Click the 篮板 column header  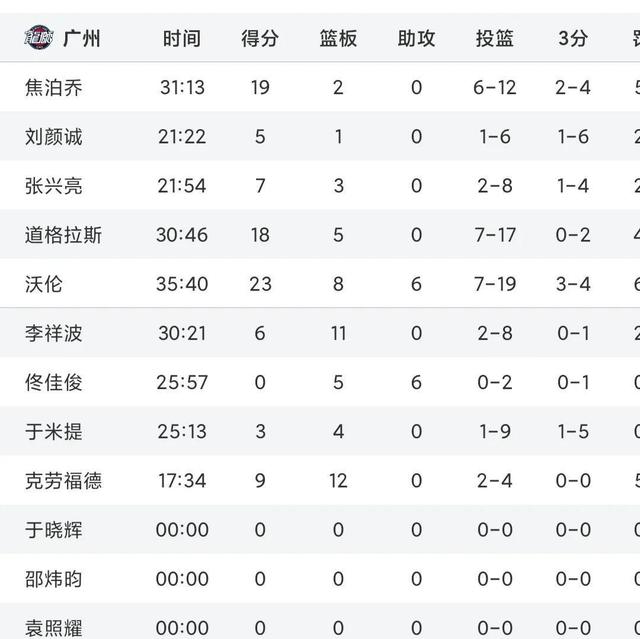click(338, 38)
